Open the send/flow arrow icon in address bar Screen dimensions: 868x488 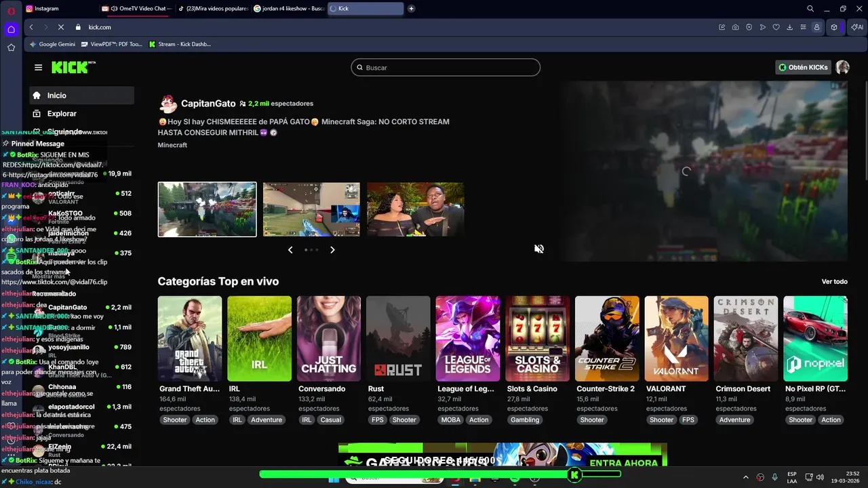763,27
